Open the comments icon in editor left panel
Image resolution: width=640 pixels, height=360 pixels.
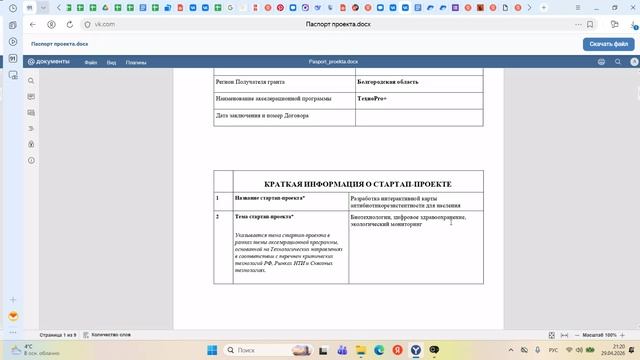[x=31, y=97]
